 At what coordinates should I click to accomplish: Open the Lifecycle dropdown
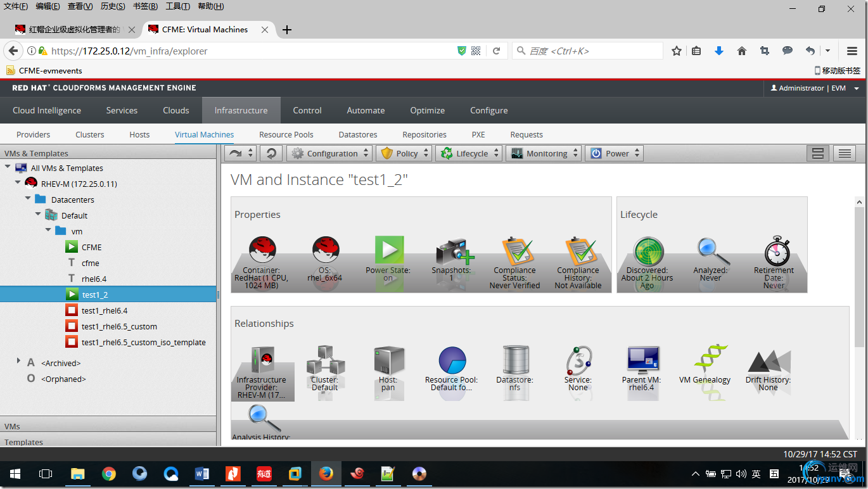469,153
